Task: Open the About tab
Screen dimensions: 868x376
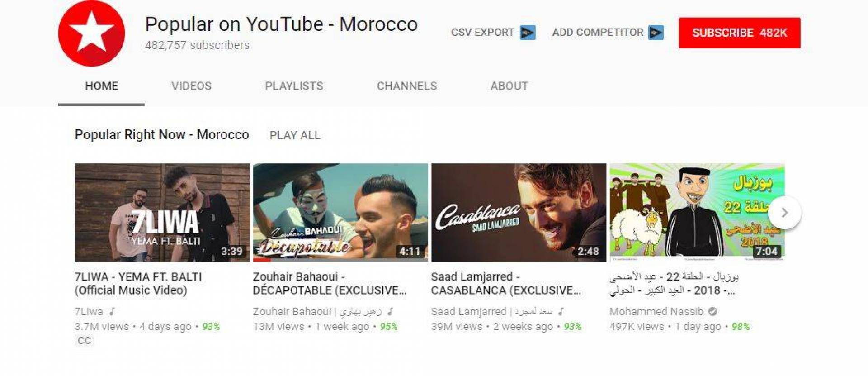Action: point(509,86)
